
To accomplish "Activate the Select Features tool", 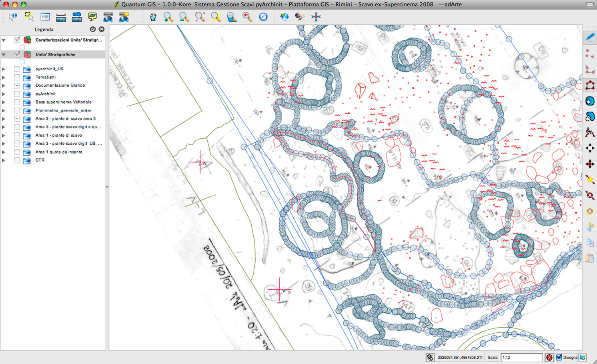I will pos(29,17).
